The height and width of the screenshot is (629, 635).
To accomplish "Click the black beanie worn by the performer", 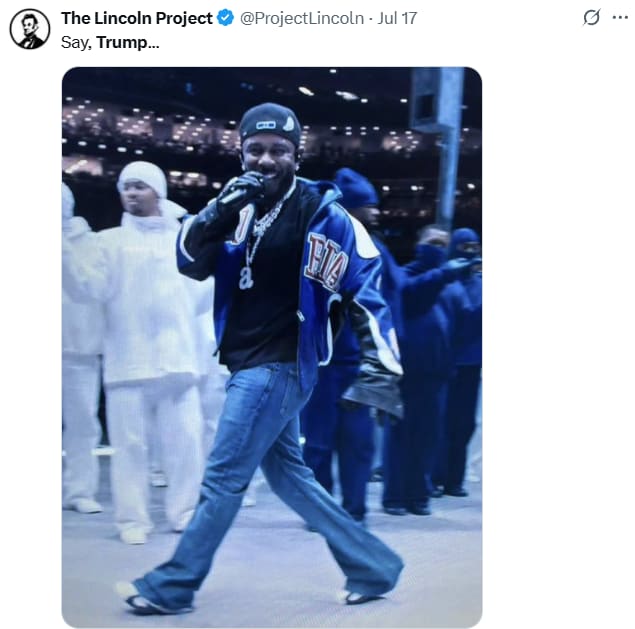I will point(270,122).
